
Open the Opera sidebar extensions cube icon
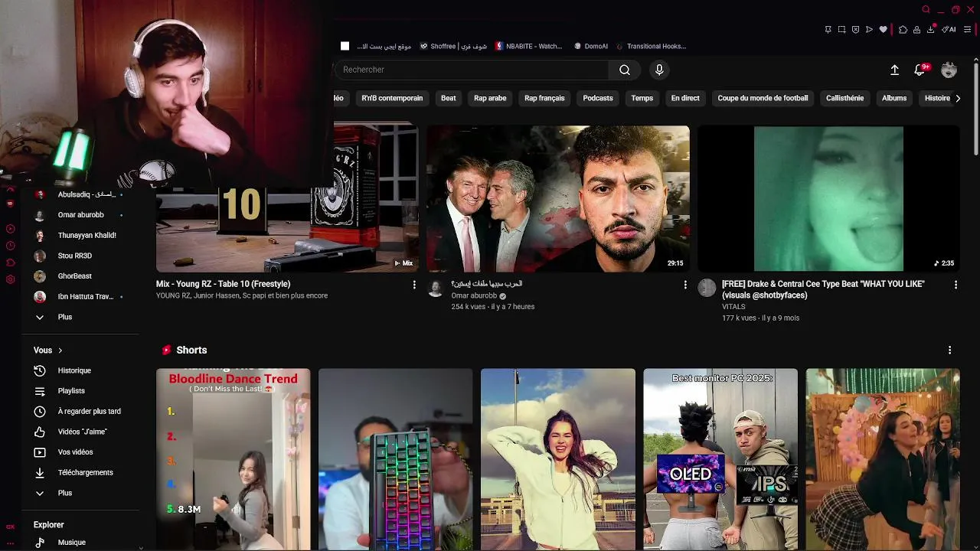click(x=10, y=262)
